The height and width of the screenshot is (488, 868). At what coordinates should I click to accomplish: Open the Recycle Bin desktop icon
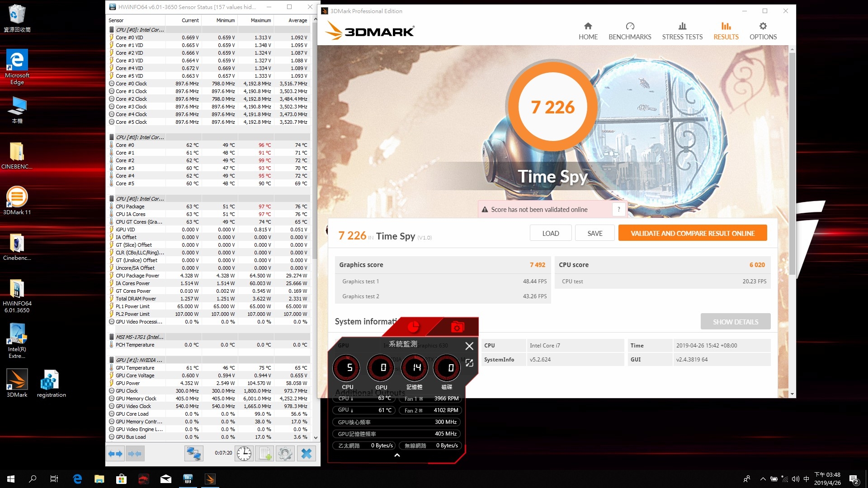(x=17, y=18)
